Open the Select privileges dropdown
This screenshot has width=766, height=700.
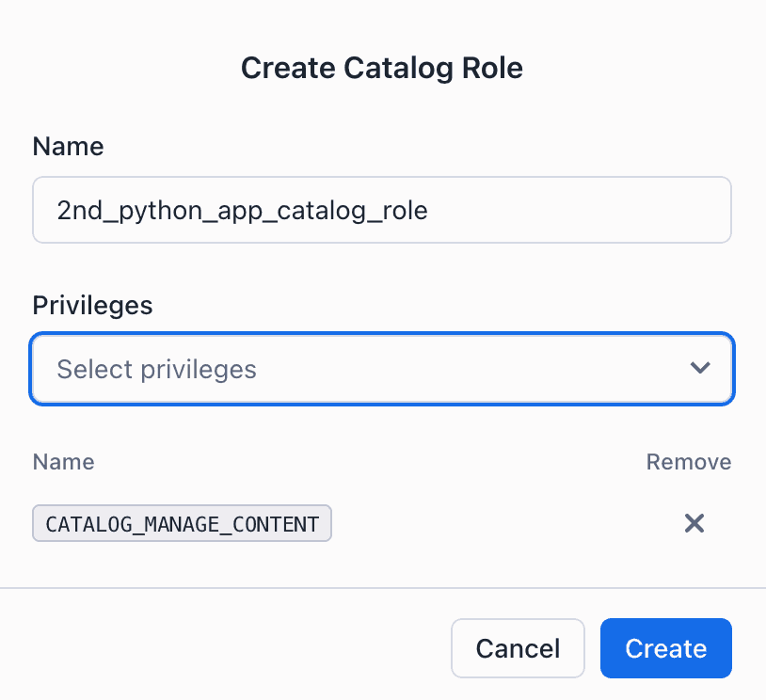381,369
